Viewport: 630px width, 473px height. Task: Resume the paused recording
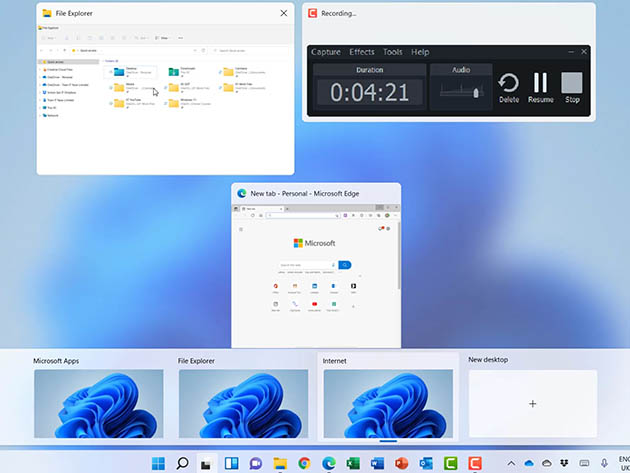coord(540,88)
